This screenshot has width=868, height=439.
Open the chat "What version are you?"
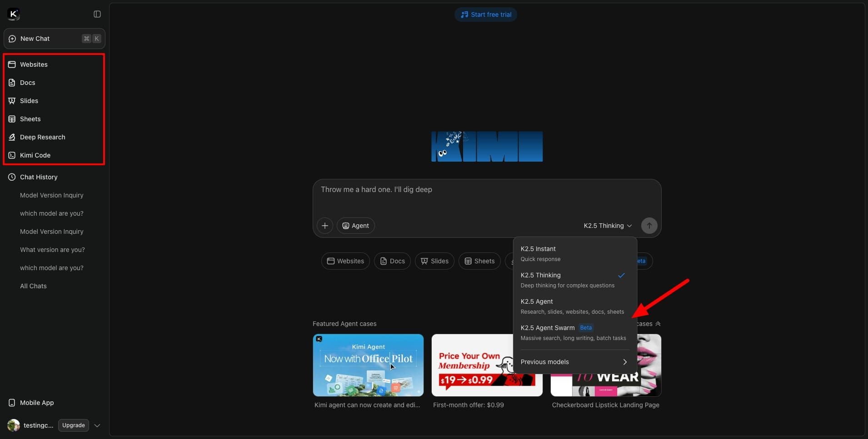point(52,250)
